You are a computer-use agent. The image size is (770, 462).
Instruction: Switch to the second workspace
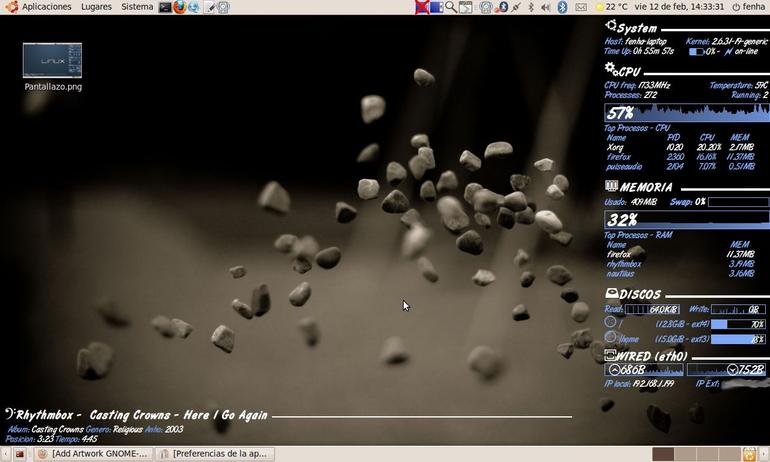click(685, 454)
